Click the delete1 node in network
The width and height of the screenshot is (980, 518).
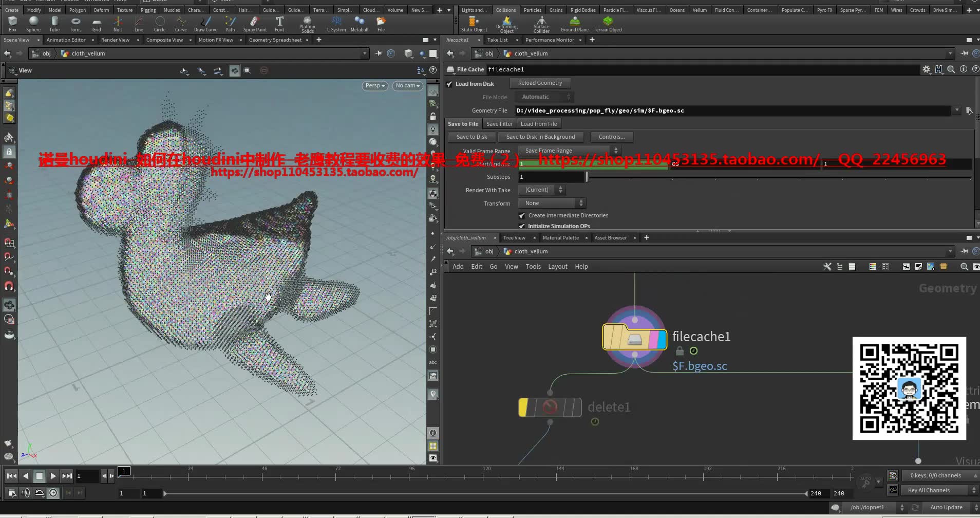click(550, 408)
